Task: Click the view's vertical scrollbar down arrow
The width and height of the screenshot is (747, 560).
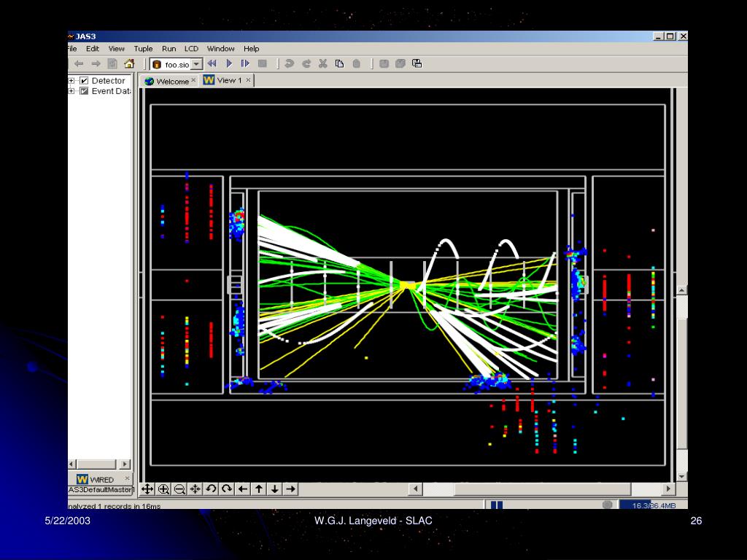Action: 682,476
